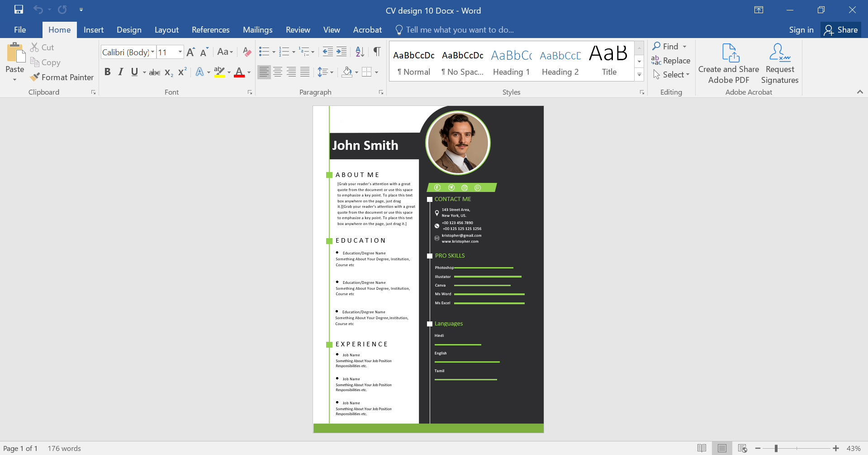Open the Mailings ribbon tab

click(257, 29)
